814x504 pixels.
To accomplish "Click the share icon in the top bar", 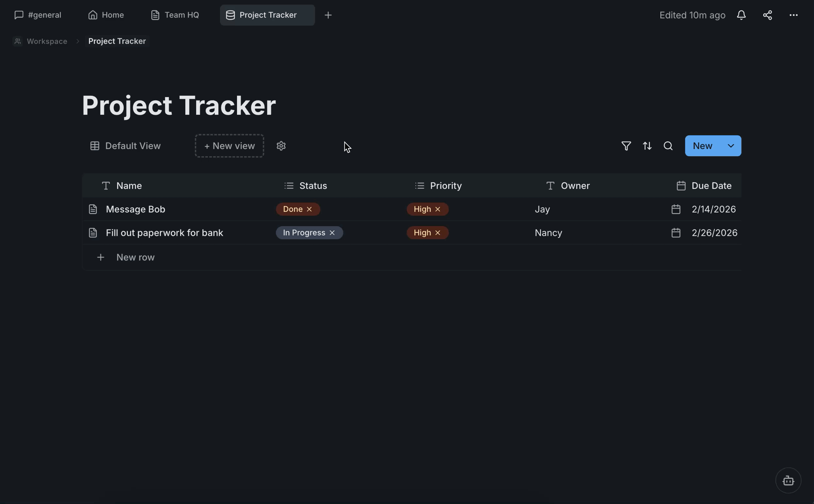I will coord(768,15).
